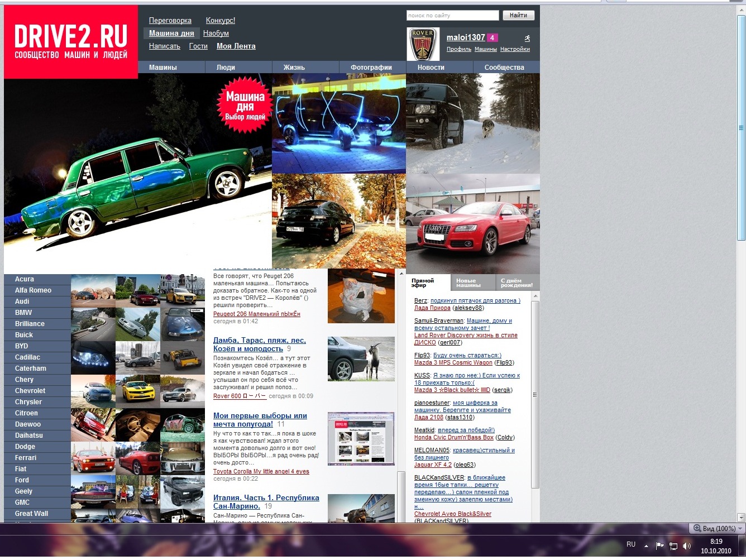
Task: Click the Найти search button
Action: click(518, 16)
